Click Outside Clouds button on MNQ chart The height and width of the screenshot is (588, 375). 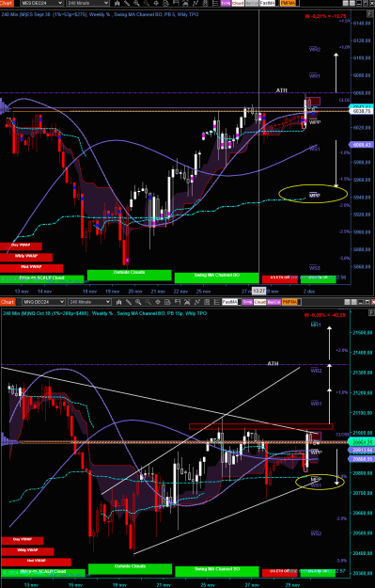130,569
